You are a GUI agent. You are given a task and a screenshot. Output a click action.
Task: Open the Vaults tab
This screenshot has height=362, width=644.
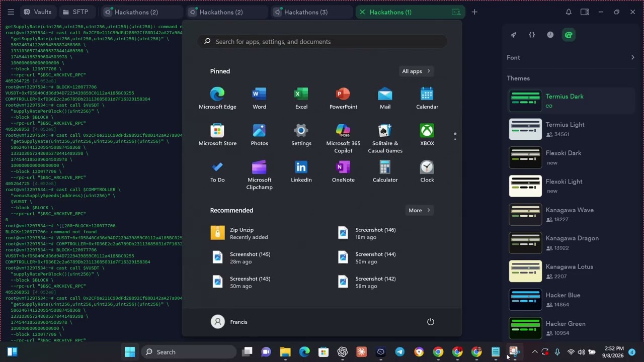click(x=37, y=12)
